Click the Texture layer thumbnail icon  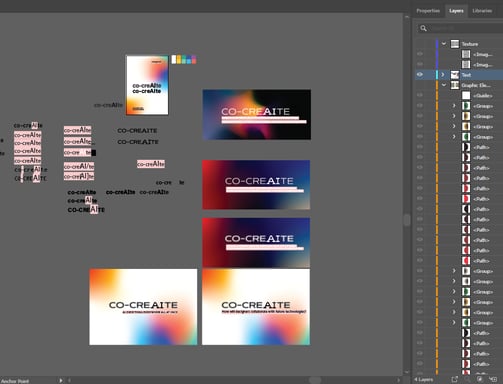click(x=455, y=44)
